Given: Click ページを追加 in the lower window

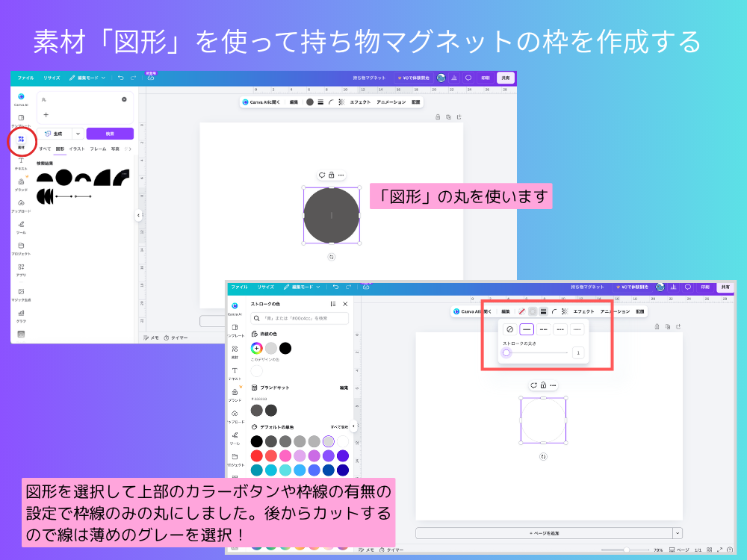Looking at the screenshot, I should pos(544,533).
